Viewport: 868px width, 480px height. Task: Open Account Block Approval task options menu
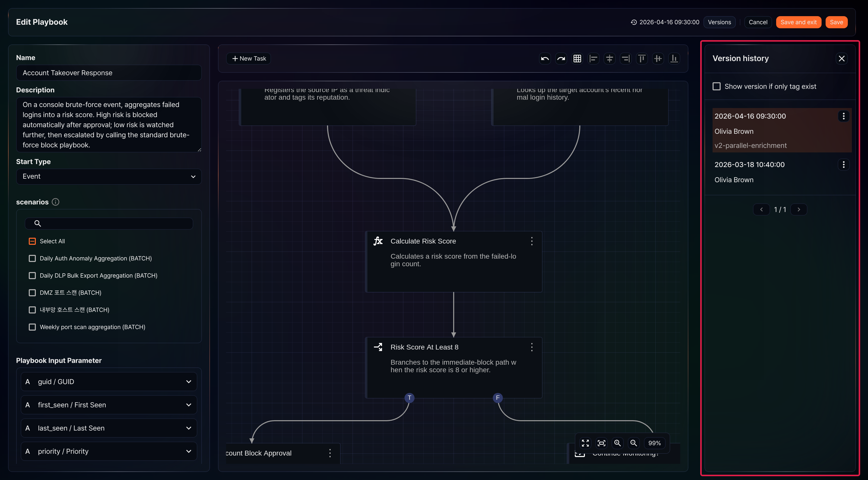coord(330,453)
